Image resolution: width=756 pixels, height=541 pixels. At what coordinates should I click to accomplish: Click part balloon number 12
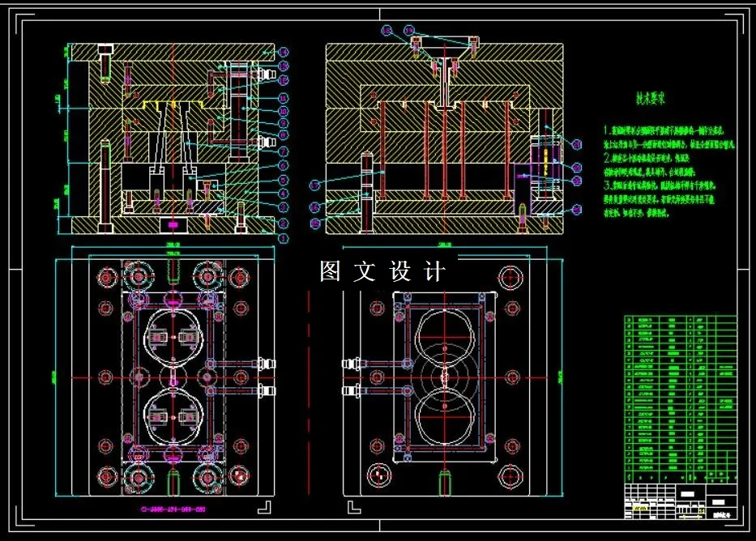tap(284, 80)
